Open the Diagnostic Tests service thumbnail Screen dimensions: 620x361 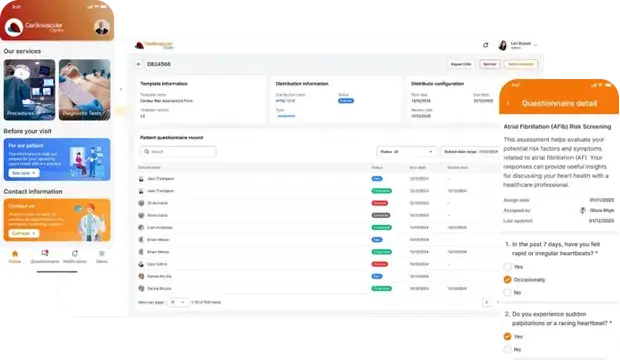[x=85, y=90]
